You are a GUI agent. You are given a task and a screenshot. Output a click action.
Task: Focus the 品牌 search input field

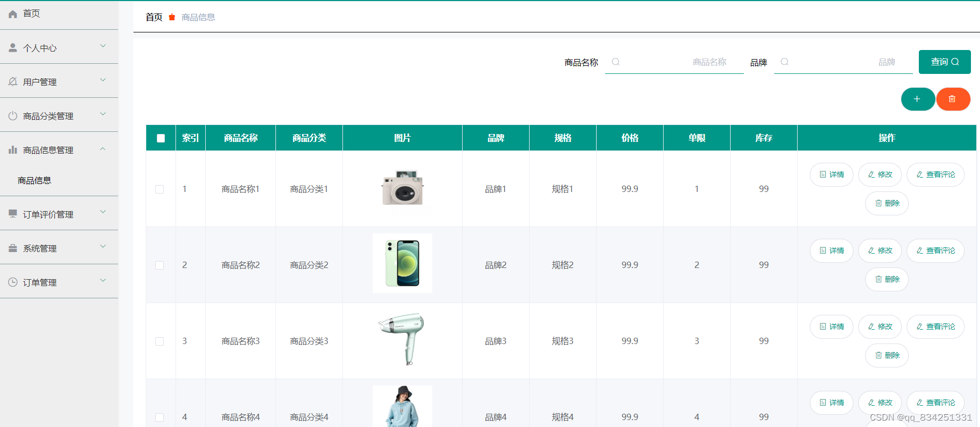(x=843, y=62)
